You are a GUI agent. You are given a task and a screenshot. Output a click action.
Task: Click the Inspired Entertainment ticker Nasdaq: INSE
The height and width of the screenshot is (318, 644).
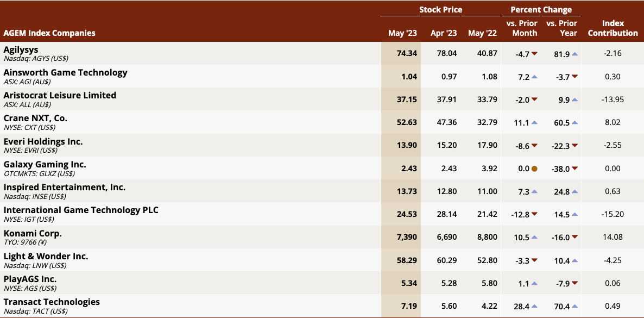(x=35, y=196)
